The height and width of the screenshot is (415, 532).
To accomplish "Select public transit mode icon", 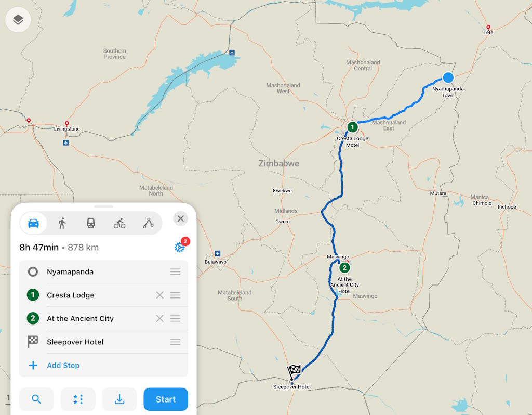I will [90, 223].
